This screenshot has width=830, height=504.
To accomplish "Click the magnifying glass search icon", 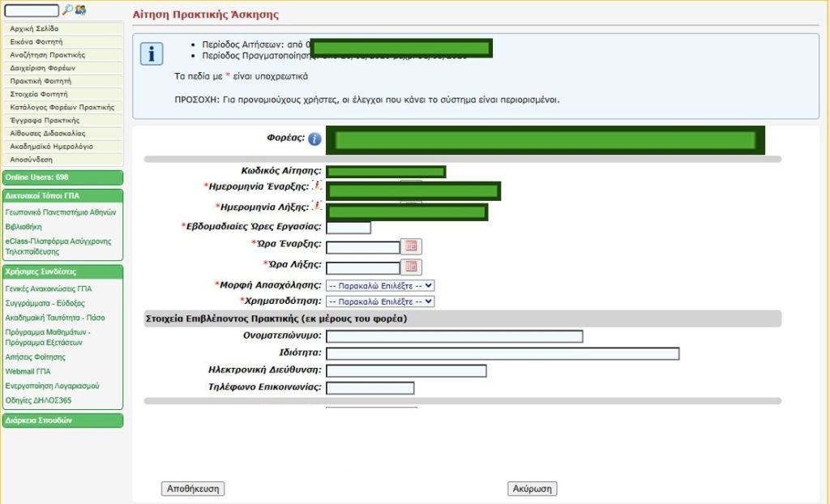I will click(x=68, y=10).
